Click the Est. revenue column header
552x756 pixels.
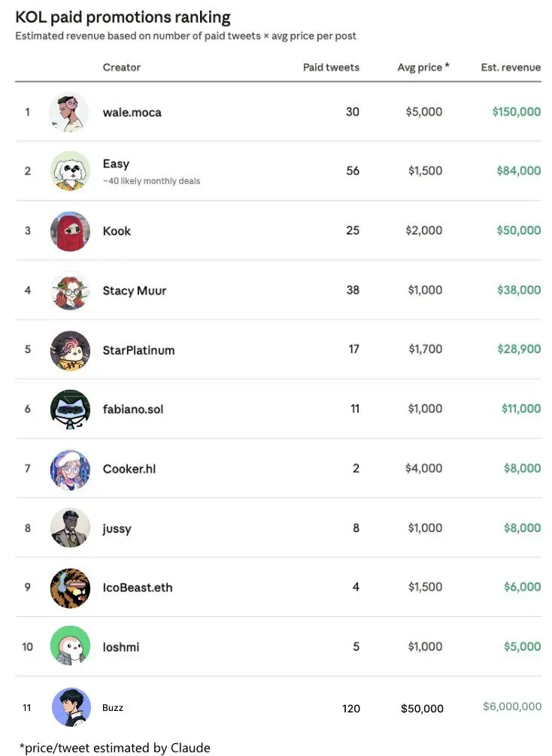(x=511, y=67)
